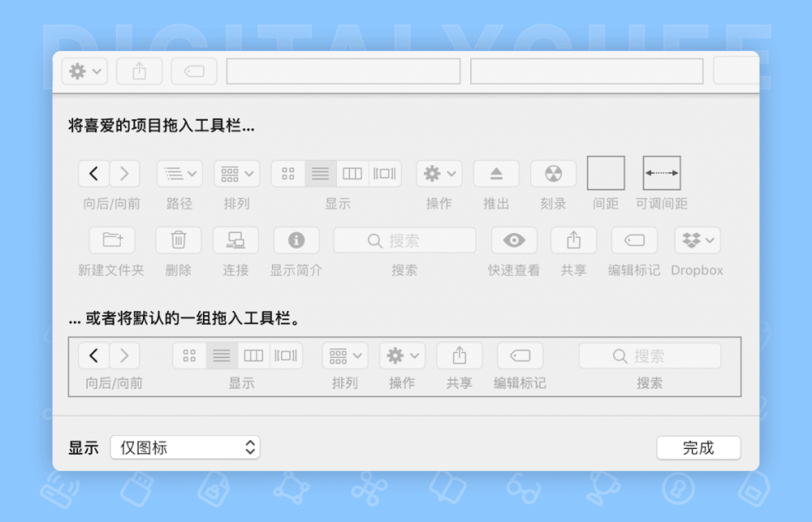
Task: Select icon view in the 显示 palette group
Action: [288, 174]
